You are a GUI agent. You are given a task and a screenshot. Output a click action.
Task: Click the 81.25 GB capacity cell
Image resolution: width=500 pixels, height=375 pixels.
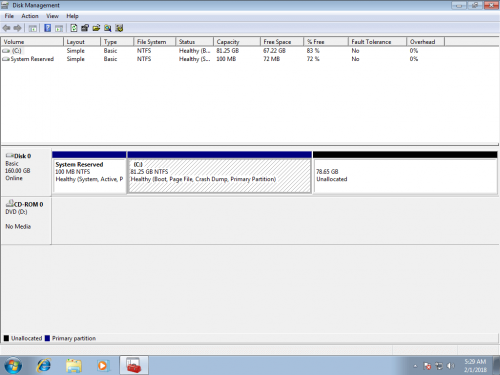pos(228,51)
